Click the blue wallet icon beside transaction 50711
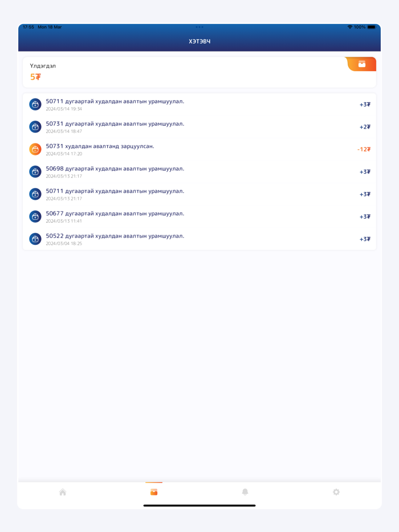 (35, 104)
